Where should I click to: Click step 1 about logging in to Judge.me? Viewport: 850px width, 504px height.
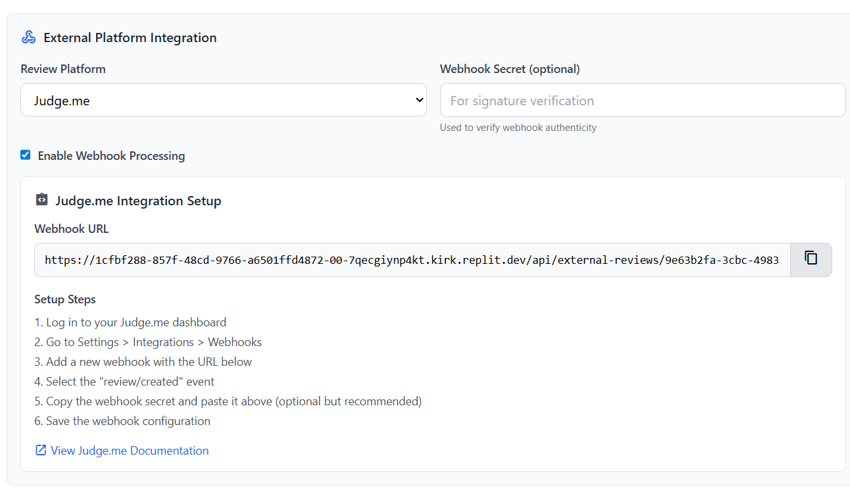pyautogui.click(x=130, y=322)
